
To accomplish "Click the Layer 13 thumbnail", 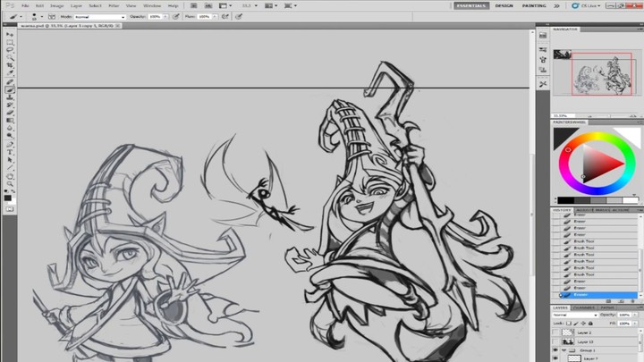I will point(568,341).
